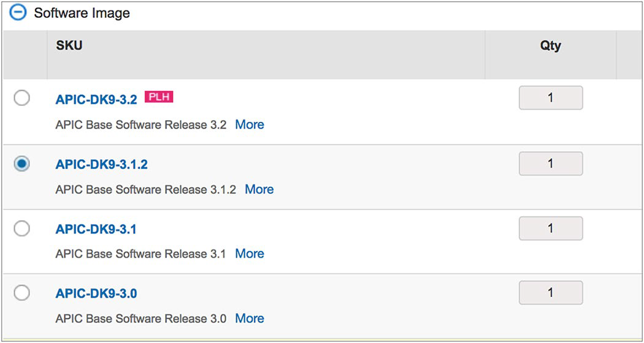Expand More details for Release 3.1

pyautogui.click(x=250, y=254)
